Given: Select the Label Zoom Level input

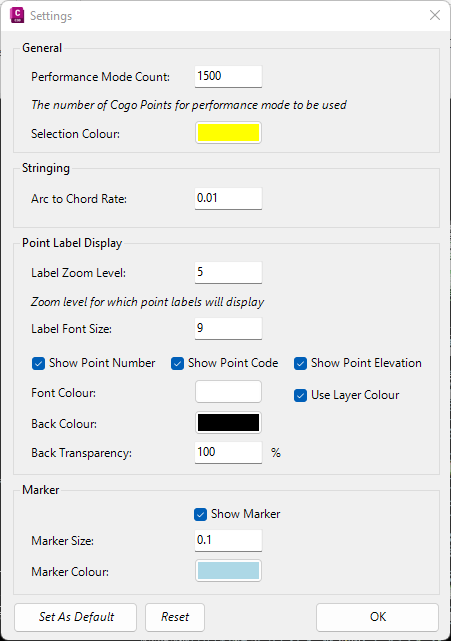Looking at the screenshot, I should 228,273.
